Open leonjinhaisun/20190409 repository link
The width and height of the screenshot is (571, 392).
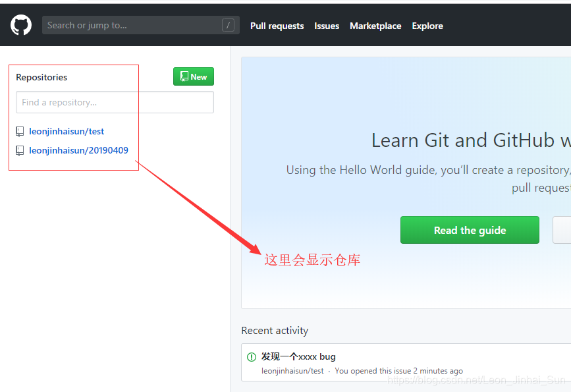78,150
